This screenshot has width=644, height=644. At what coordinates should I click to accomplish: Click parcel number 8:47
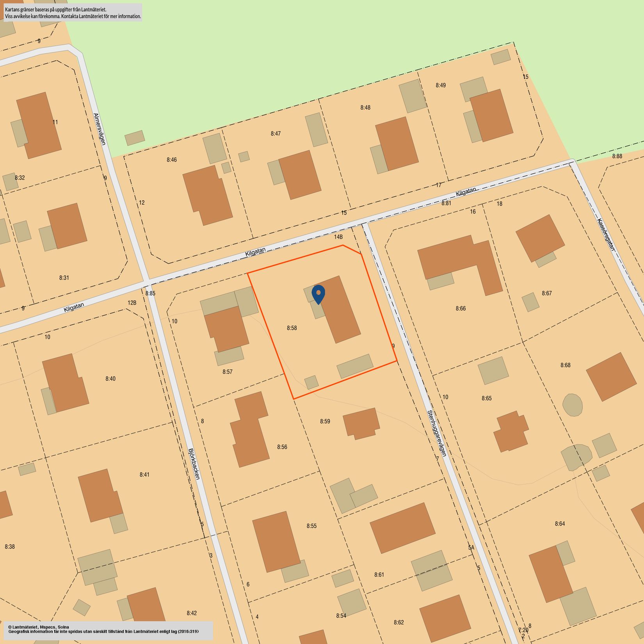276,134
